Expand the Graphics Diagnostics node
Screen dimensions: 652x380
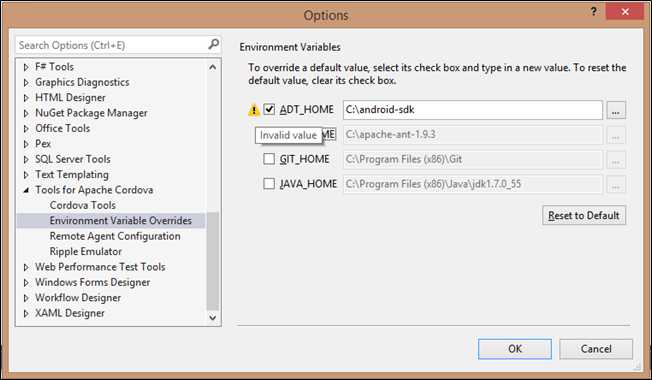26,82
